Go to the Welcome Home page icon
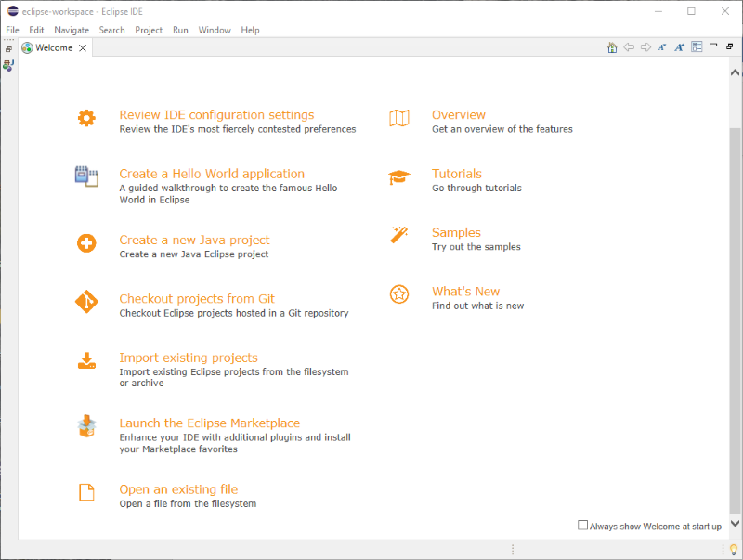Screen dimensions: 743x560 (612, 47)
